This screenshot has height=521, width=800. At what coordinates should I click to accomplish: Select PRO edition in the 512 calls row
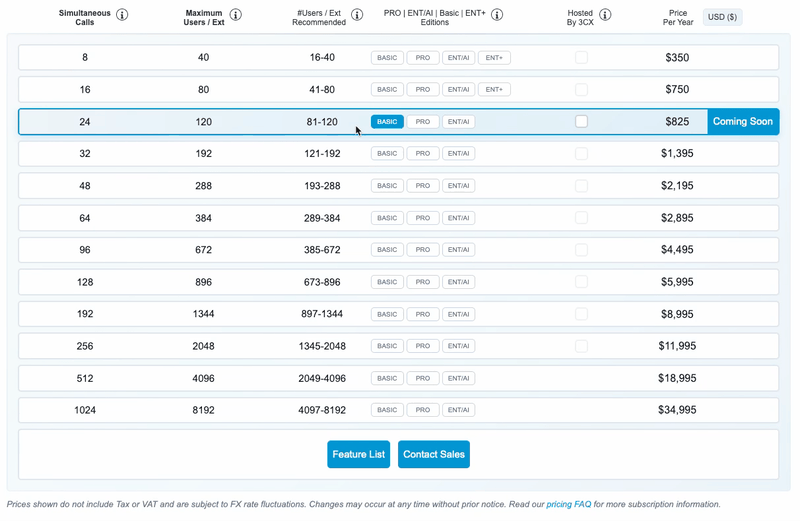pos(423,378)
